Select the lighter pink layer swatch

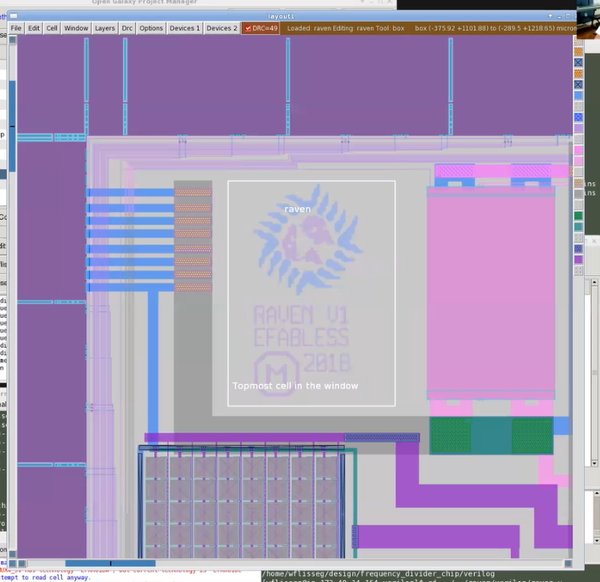click(x=578, y=161)
